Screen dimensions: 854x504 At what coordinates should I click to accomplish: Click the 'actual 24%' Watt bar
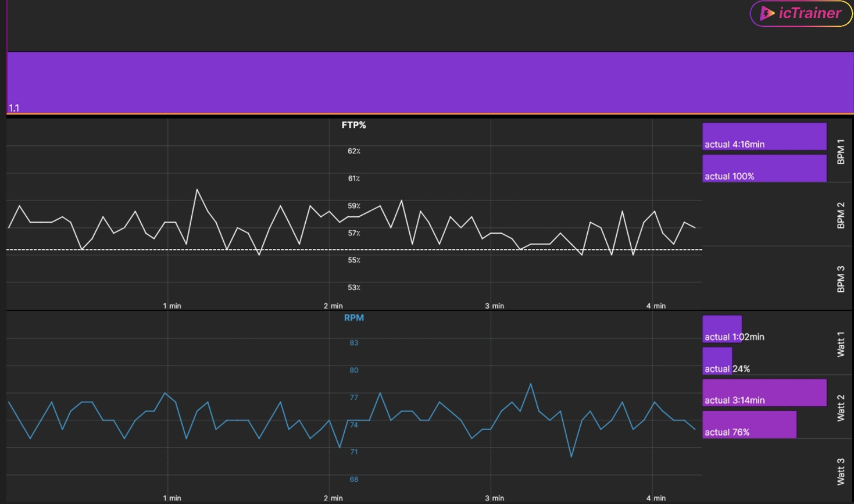(717, 361)
